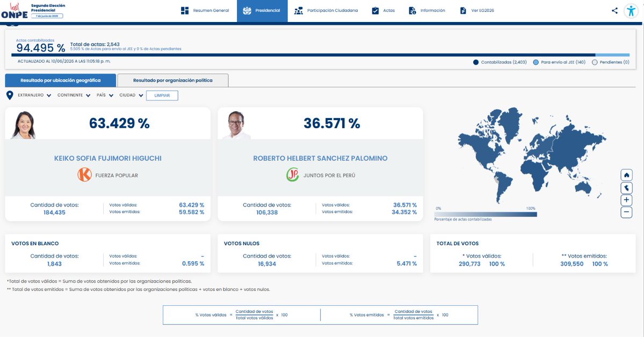Reset the map with the home icon

point(626,175)
